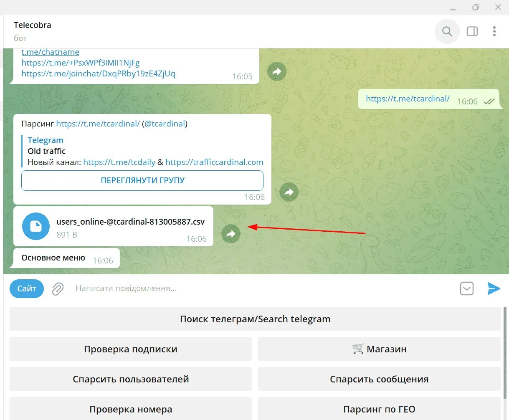
Task: Toggle the bot keyboard panel icon
Action: (467, 288)
